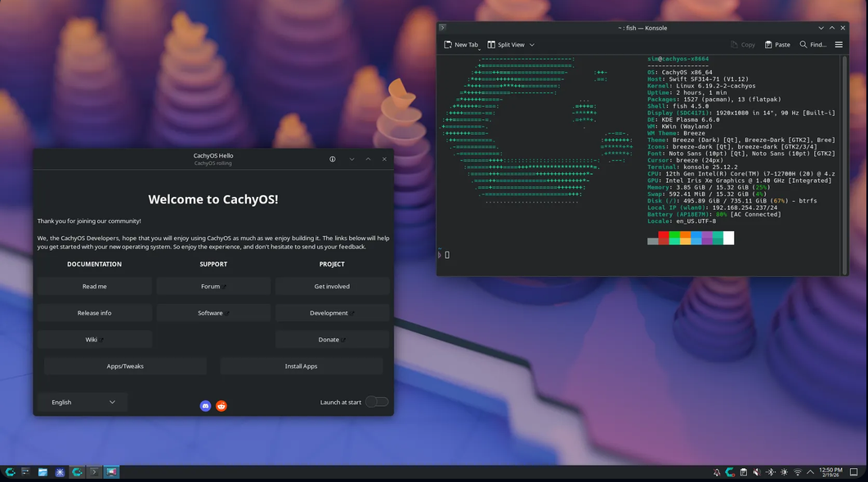This screenshot has height=482, width=868.
Task: Open the blue starburst app in taskbar
Action: coord(60,472)
